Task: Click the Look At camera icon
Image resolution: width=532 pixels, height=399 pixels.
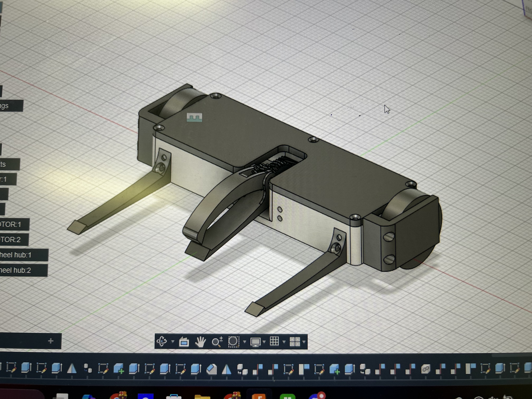Action: 184,342
